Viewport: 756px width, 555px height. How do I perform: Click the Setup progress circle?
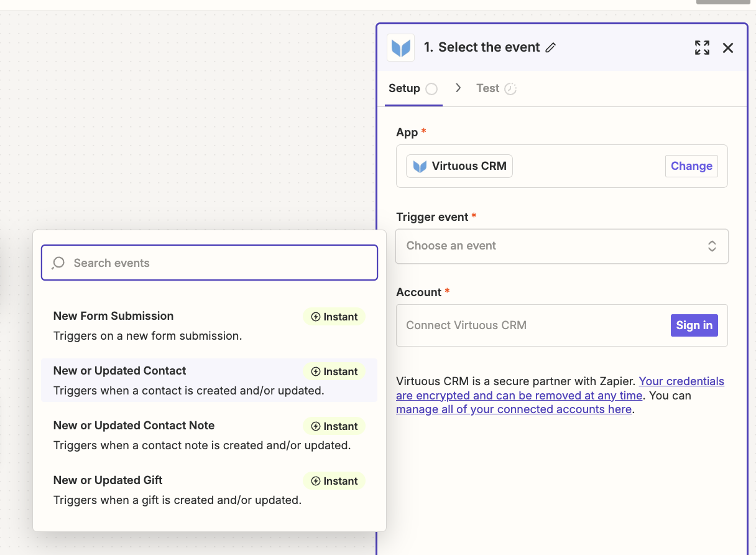pos(431,88)
